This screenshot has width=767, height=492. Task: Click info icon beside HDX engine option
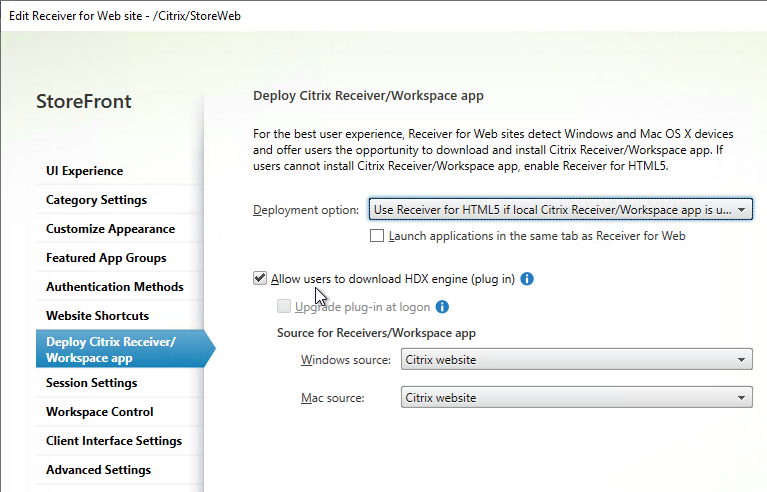[527, 279]
